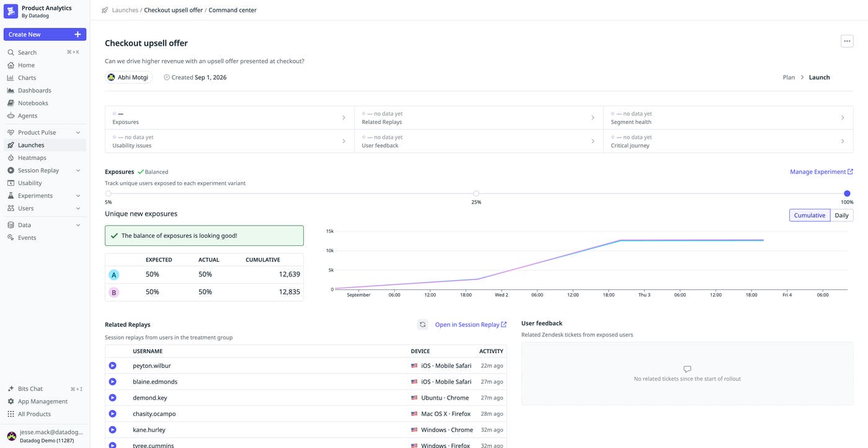Play the kane.hurley session replay
The height and width of the screenshot is (448, 868).
(112, 430)
